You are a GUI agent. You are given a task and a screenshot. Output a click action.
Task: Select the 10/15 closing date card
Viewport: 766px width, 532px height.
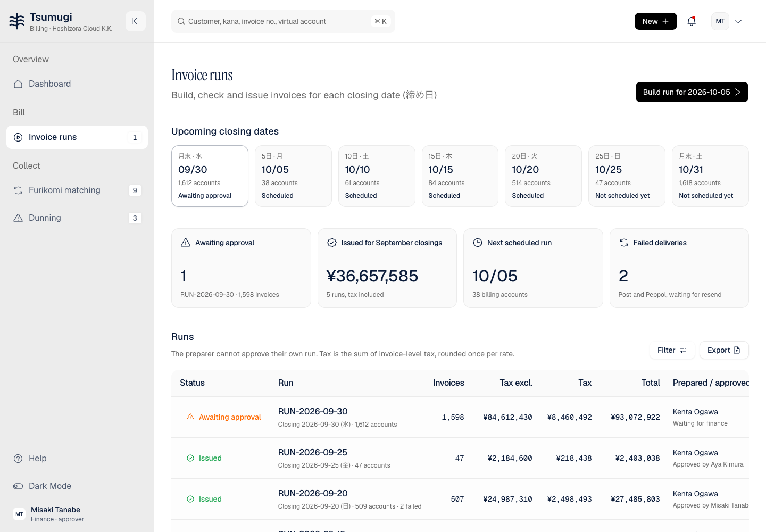[460, 176]
